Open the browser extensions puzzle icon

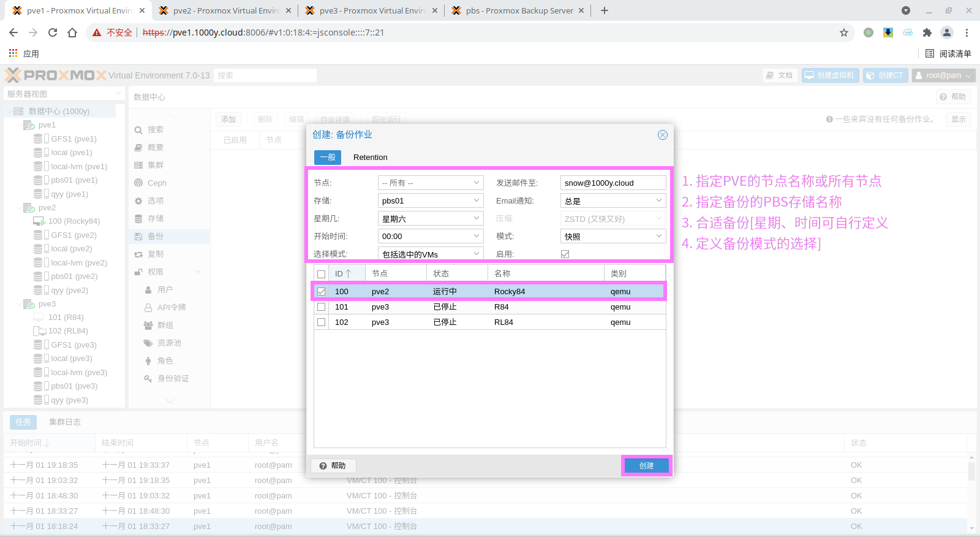pos(927,32)
